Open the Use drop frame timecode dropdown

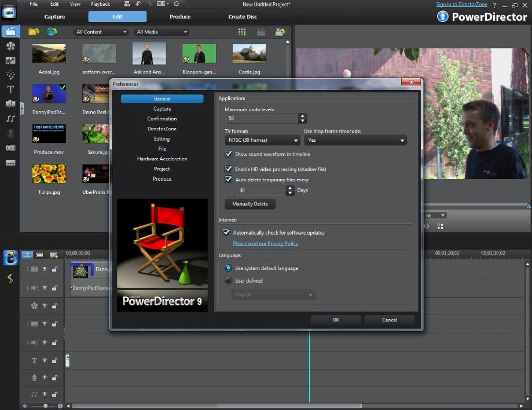pos(355,140)
